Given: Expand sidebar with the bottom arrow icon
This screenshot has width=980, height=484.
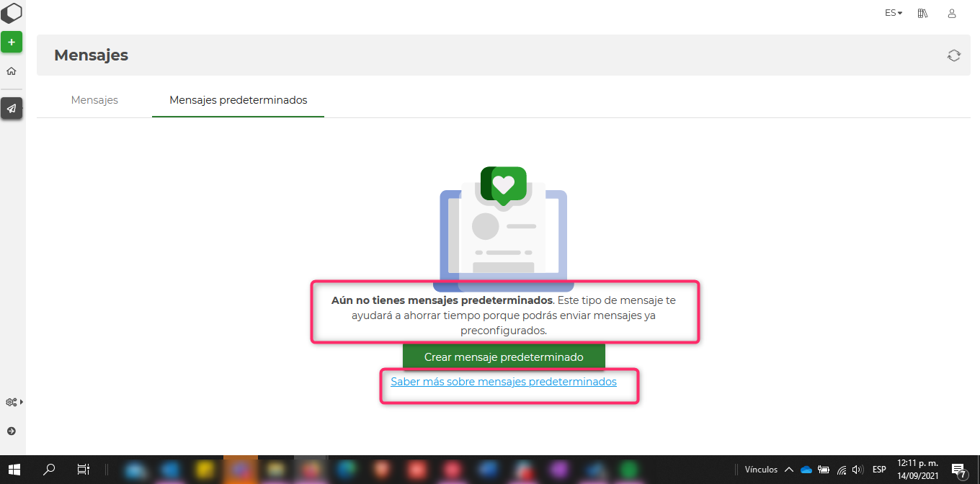Looking at the screenshot, I should pyautogui.click(x=12, y=431).
